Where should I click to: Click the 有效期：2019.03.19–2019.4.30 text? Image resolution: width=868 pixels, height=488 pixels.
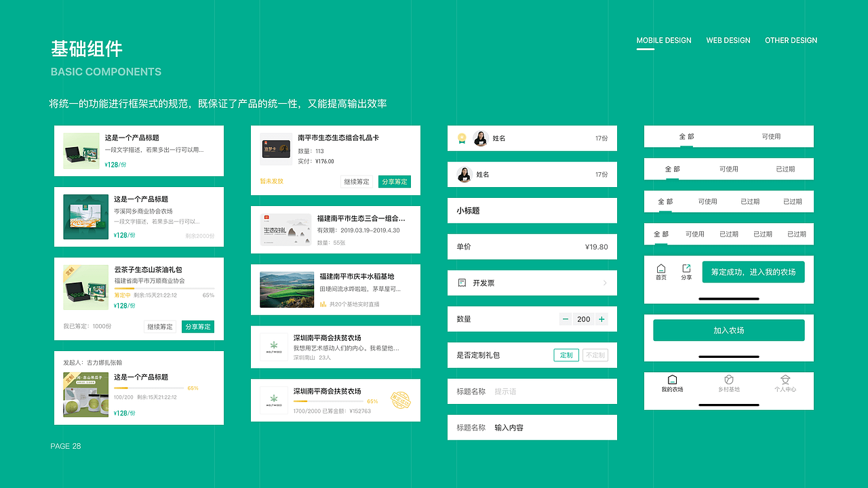[x=359, y=230]
